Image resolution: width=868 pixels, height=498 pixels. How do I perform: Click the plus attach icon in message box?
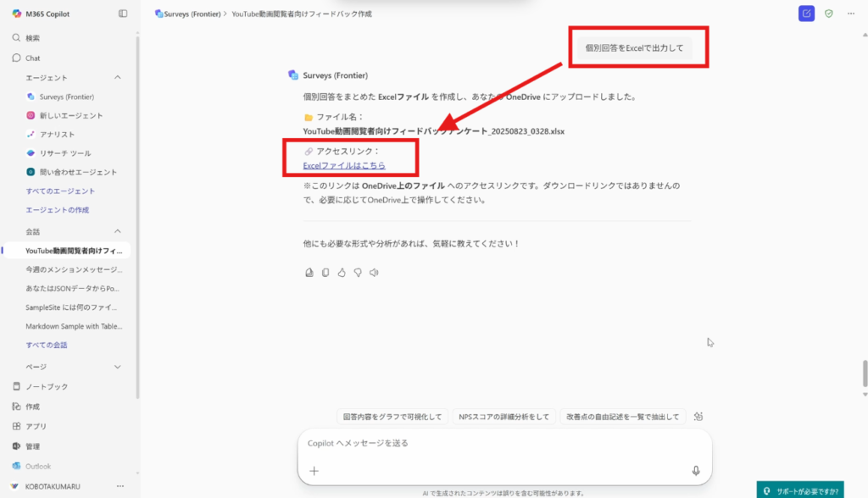point(314,471)
